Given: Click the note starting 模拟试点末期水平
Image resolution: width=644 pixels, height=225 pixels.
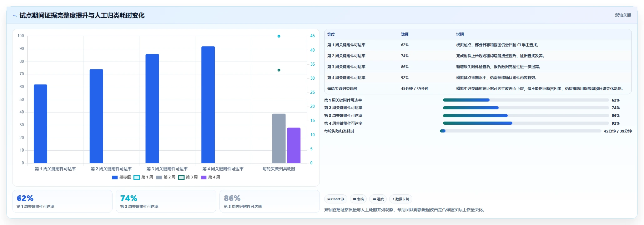Looking at the screenshot, I should (497, 78).
